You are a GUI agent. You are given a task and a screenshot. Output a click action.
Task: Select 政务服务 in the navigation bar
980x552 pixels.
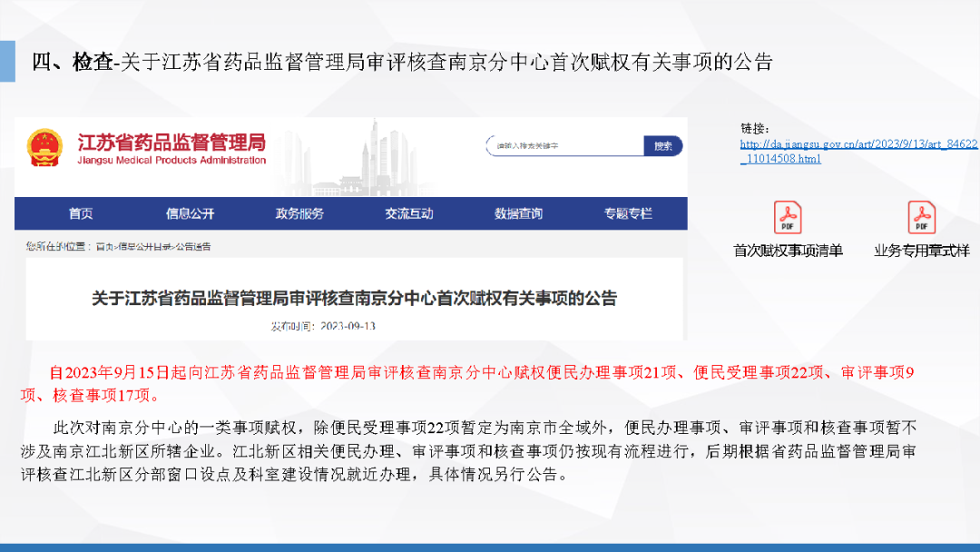pos(299,214)
